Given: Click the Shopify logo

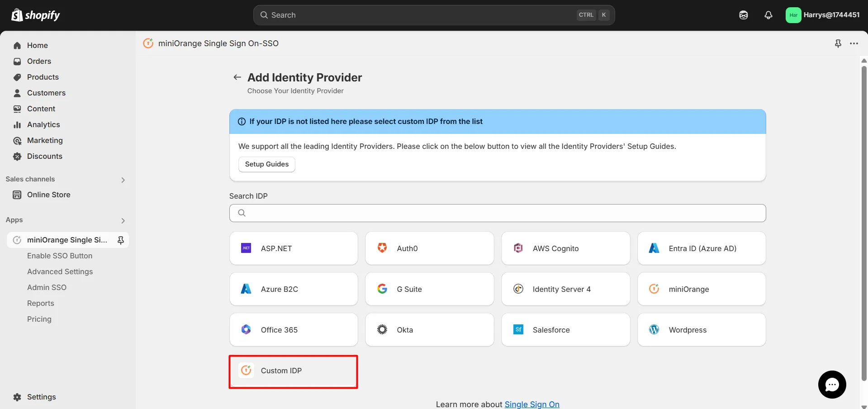Looking at the screenshot, I should point(35,15).
